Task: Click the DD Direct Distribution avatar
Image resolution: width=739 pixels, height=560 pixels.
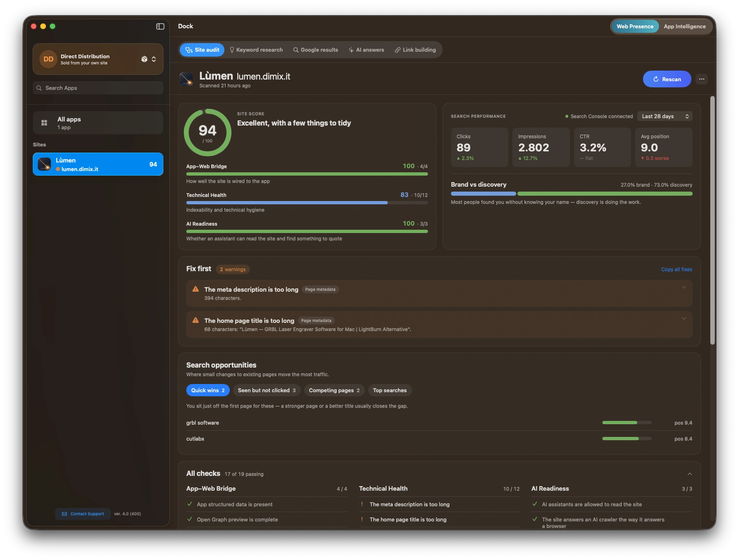Action: click(x=48, y=59)
